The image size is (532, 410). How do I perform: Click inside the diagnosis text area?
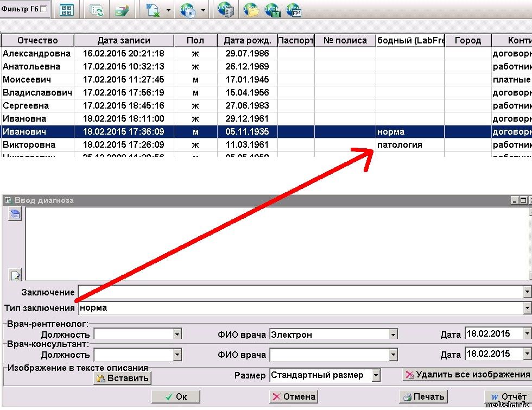coord(271,244)
